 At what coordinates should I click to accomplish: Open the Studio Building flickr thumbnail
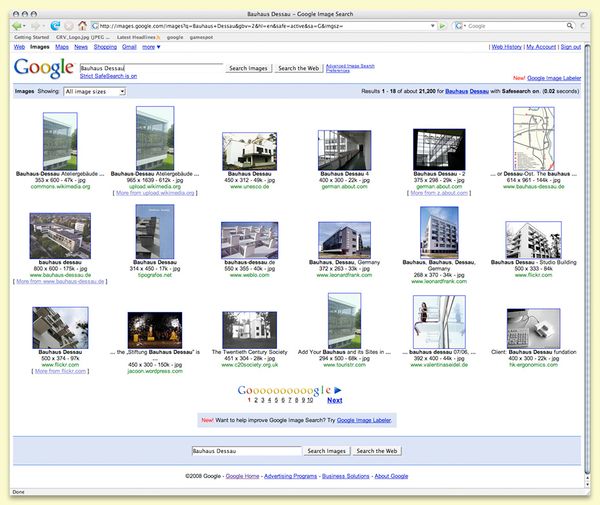(533, 240)
